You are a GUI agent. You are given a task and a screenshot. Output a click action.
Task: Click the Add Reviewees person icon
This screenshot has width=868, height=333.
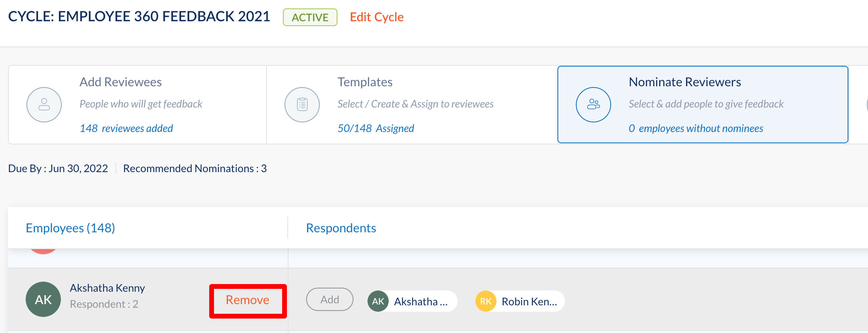click(x=44, y=105)
